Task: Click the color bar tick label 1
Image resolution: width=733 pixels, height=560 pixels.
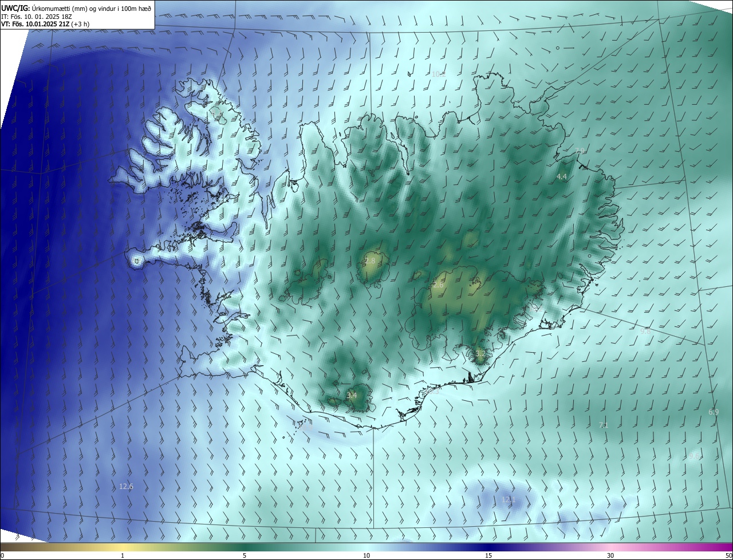Action: (x=123, y=555)
